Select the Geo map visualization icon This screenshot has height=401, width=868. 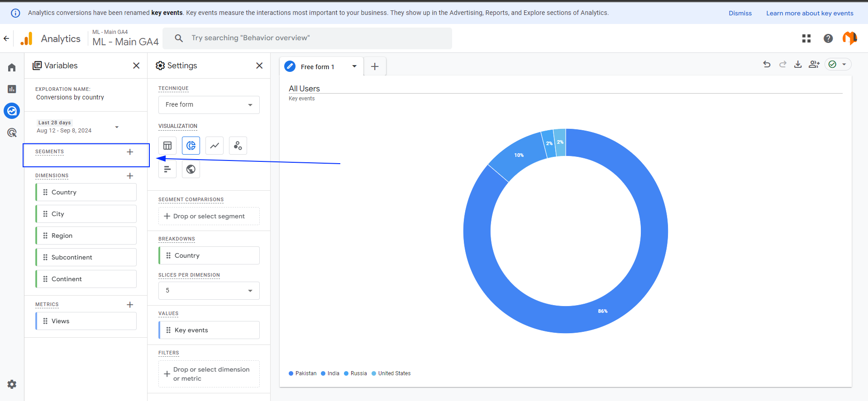[191, 169]
